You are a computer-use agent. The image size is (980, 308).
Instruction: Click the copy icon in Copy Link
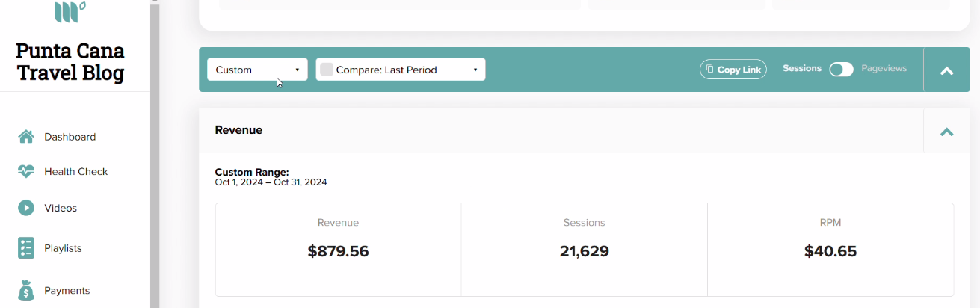pyautogui.click(x=710, y=70)
